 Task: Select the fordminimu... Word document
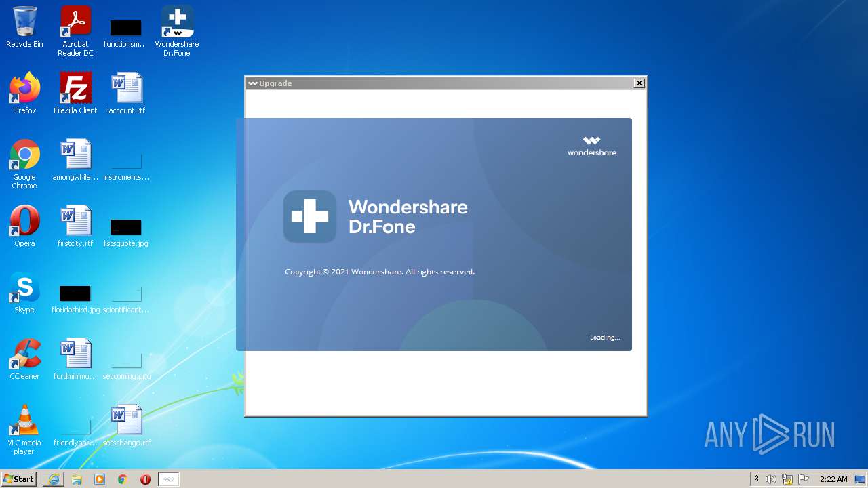tap(75, 359)
